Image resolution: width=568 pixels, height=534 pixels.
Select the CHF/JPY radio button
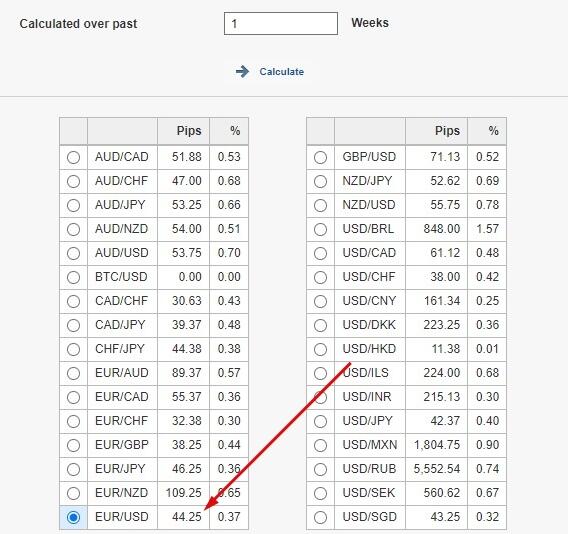click(x=74, y=350)
